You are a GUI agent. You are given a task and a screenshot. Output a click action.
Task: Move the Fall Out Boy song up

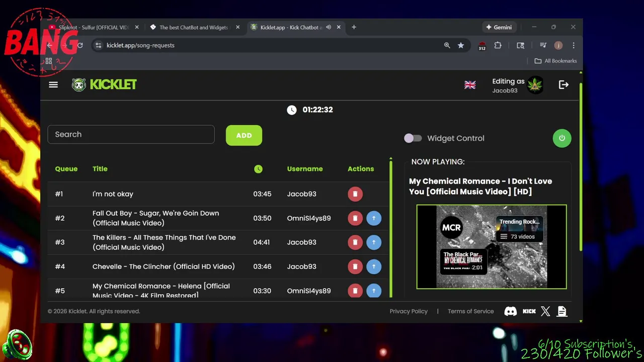coord(374,218)
